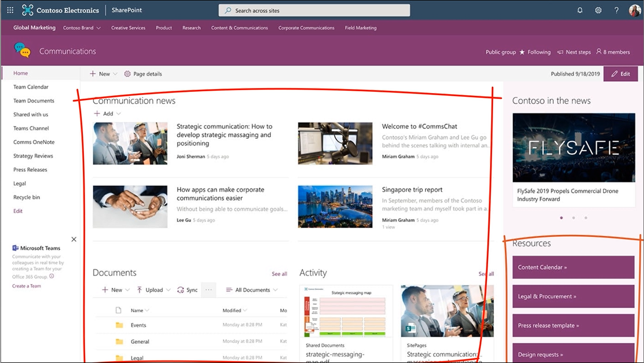Go to Home in left navigation
Viewport: 644px width, 363px height.
(x=20, y=73)
